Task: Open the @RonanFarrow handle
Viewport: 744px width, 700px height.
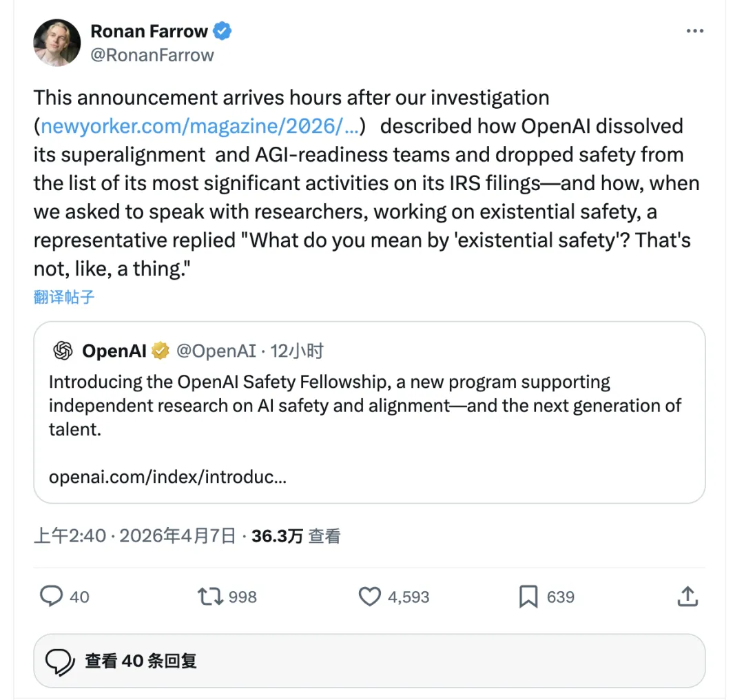Action: [152, 55]
